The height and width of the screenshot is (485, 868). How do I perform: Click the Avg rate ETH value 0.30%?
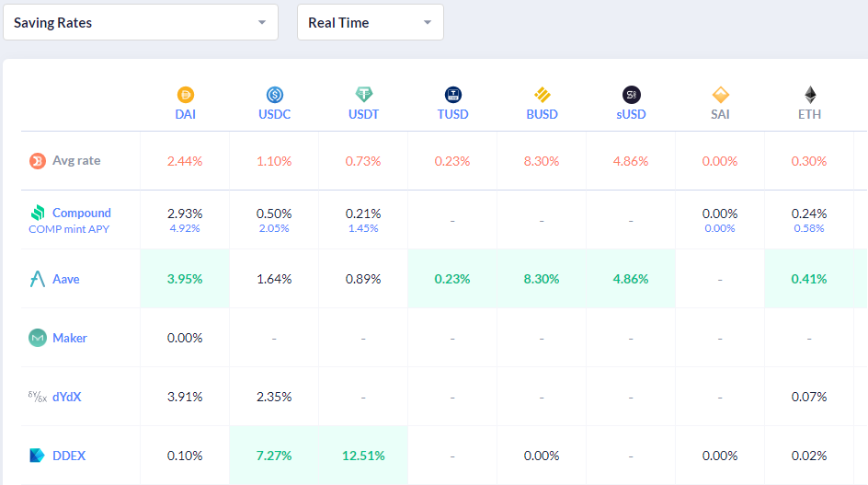[809, 161]
